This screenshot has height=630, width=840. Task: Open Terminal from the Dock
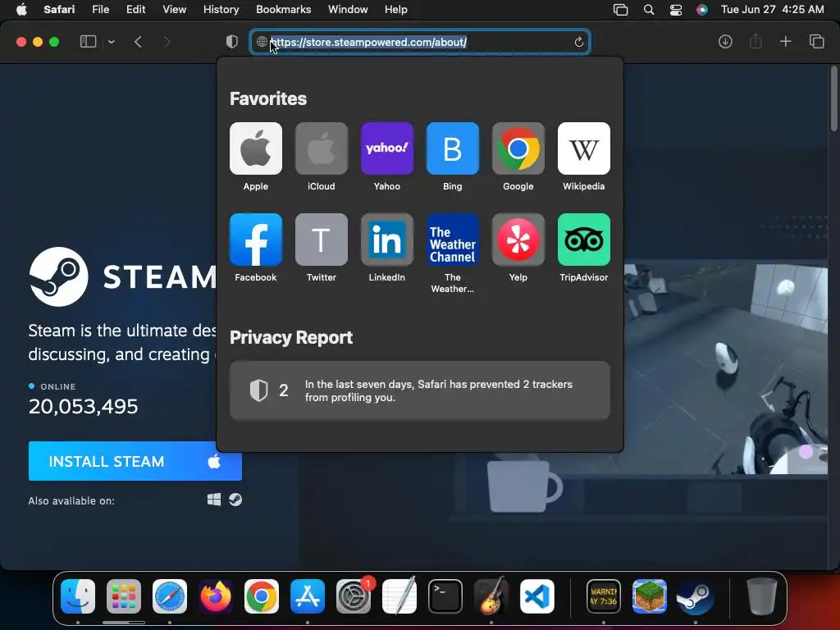tap(445, 596)
